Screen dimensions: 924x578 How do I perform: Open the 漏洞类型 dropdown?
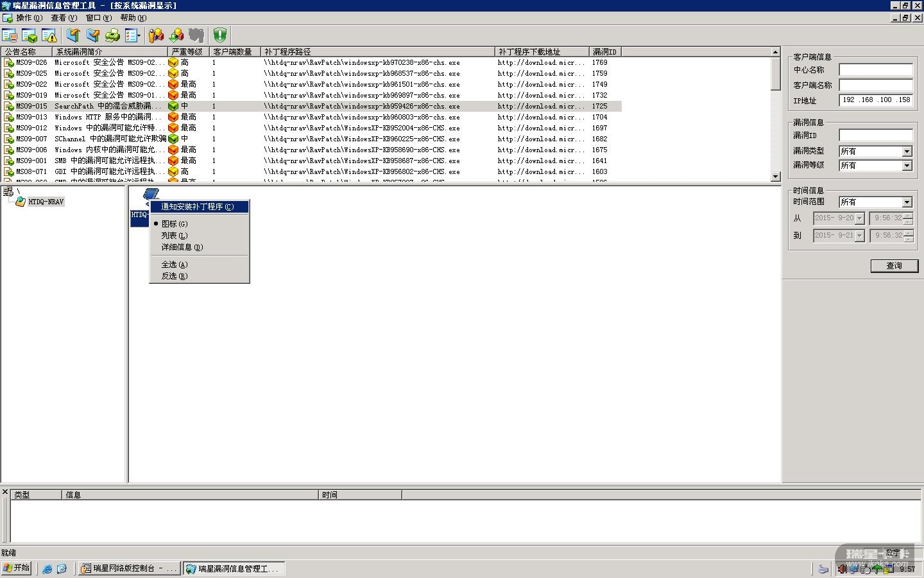(907, 152)
